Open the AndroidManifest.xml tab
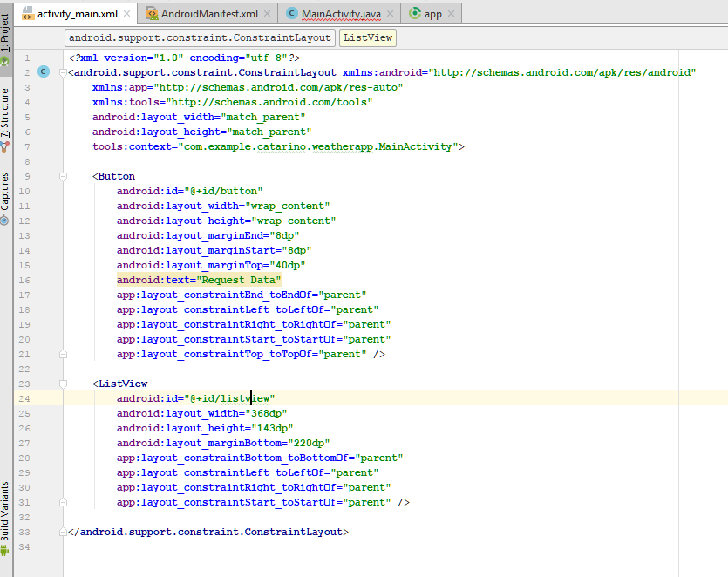The image size is (728, 577). [x=209, y=14]
